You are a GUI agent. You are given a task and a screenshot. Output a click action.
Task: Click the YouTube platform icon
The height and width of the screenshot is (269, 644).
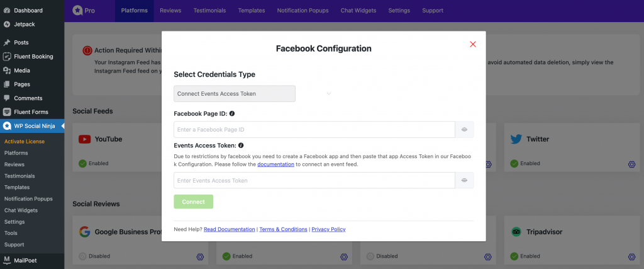coord(85,139)
